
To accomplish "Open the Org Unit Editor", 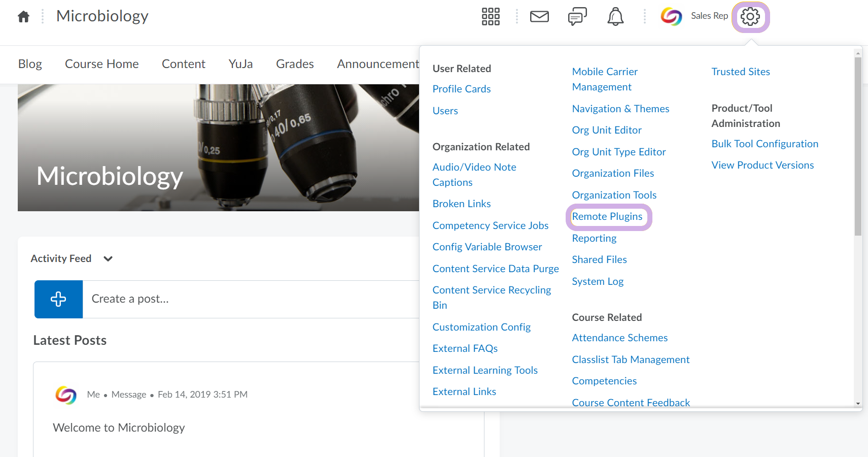I will pos(607,130).
